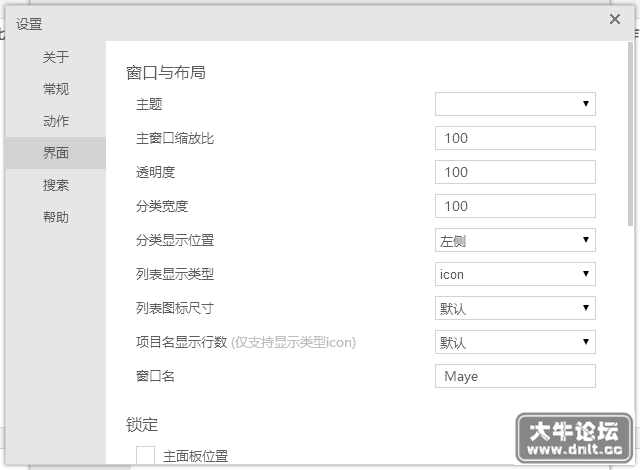The image size is (640, 470).
Task: Click the 透明度 label
Action: click(156, 172)
